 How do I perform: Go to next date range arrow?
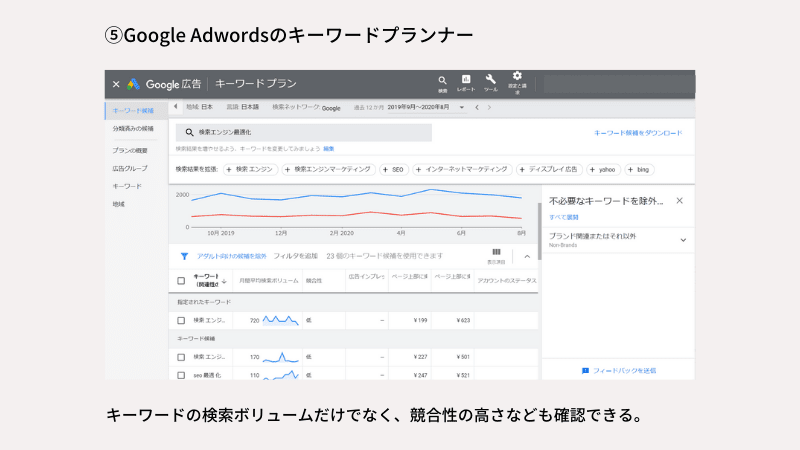[489, 107]
